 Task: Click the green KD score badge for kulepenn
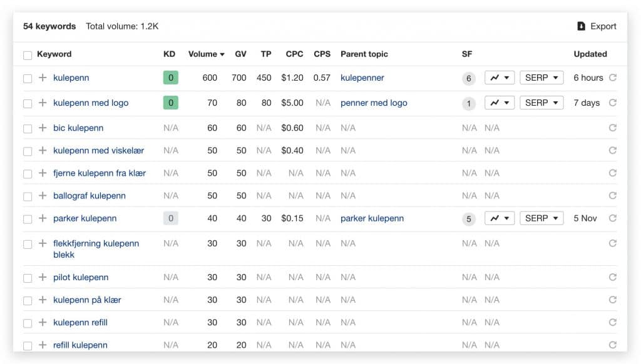click(170, 78)
